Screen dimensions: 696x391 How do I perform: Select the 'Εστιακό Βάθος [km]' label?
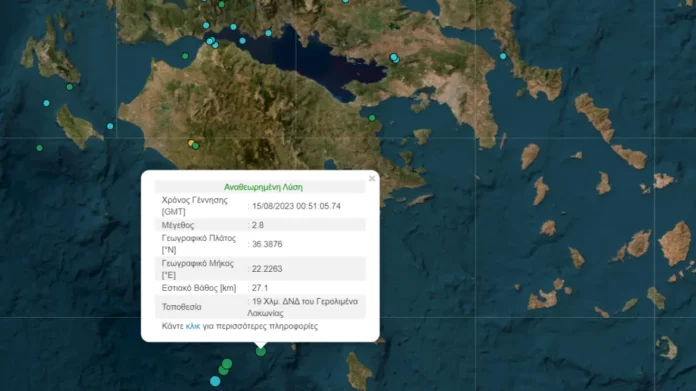[x=199, y=288]
